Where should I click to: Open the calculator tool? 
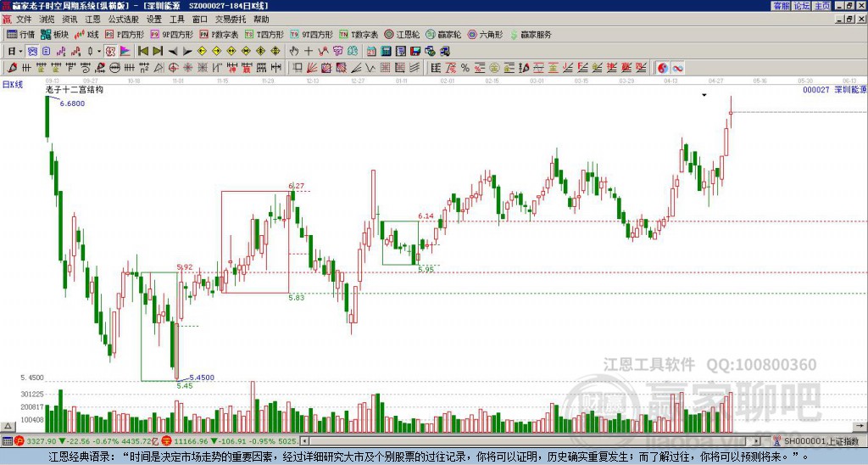point(387,52)
